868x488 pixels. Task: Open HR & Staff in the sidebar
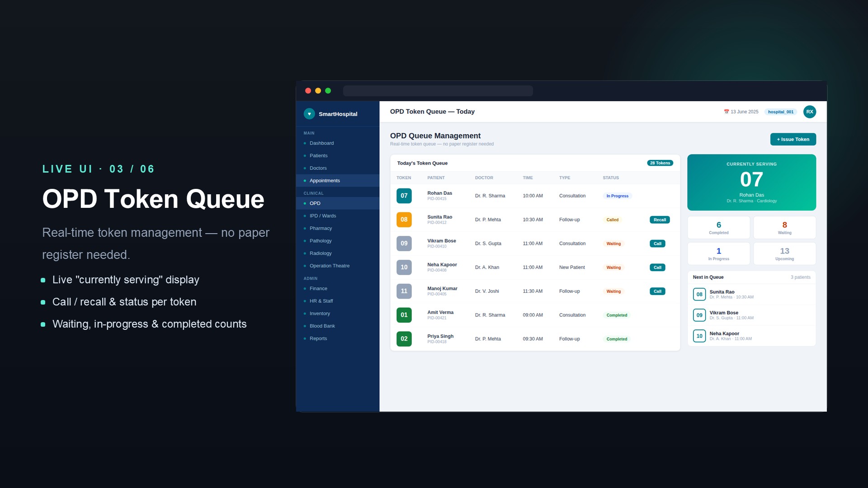(x=338, y=301)
